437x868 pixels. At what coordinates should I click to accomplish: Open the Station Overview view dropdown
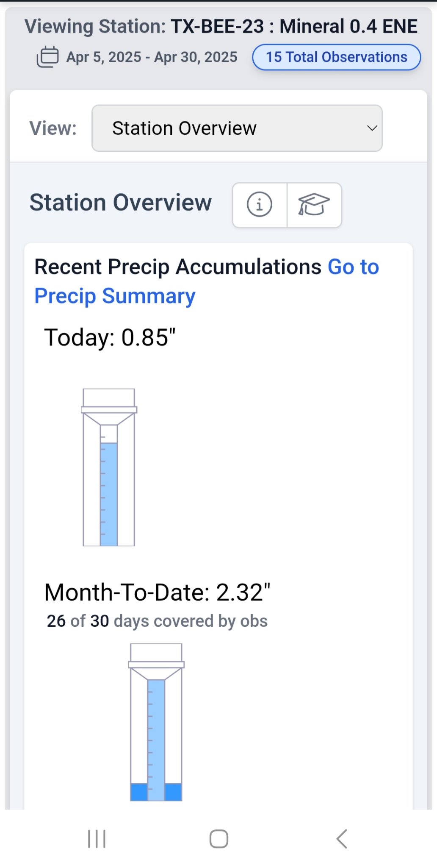click(237, 128)
